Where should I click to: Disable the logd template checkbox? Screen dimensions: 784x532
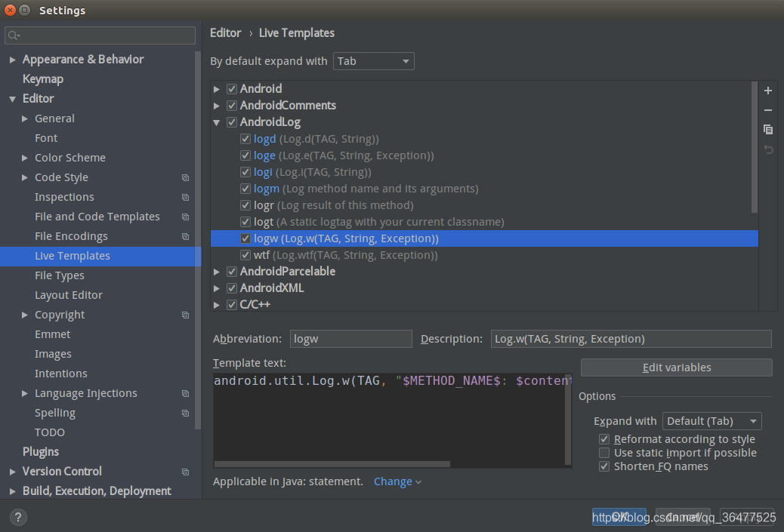[245, 139]
